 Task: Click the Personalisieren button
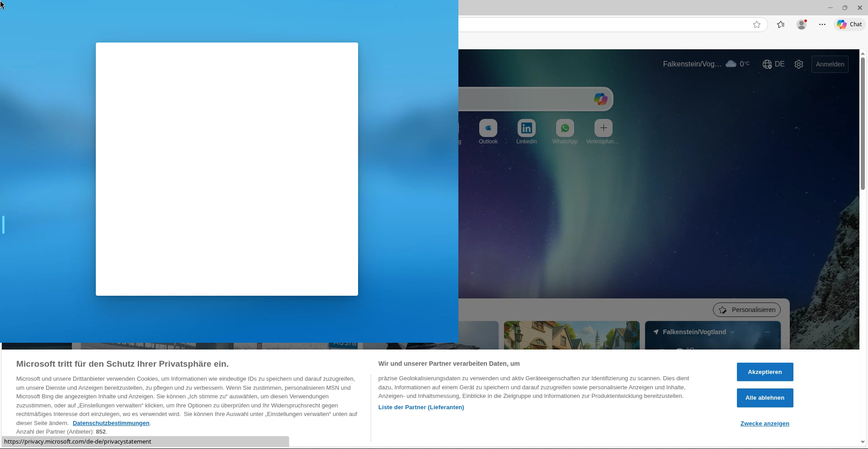point(746,310)
